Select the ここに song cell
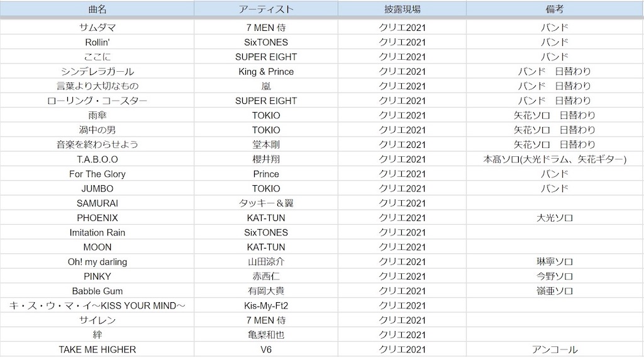This screenshot has width=644, height=357. pyautogui.click(x=97, y=57)
